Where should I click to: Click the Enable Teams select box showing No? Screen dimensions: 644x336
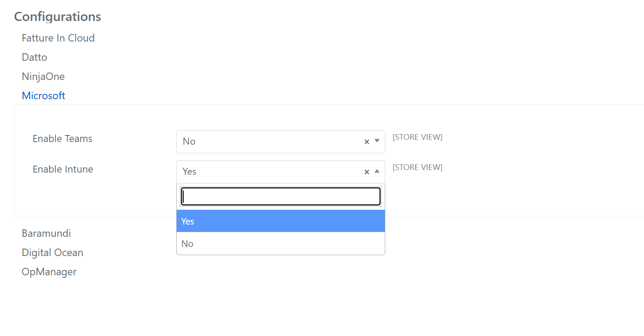click(281, 142)
